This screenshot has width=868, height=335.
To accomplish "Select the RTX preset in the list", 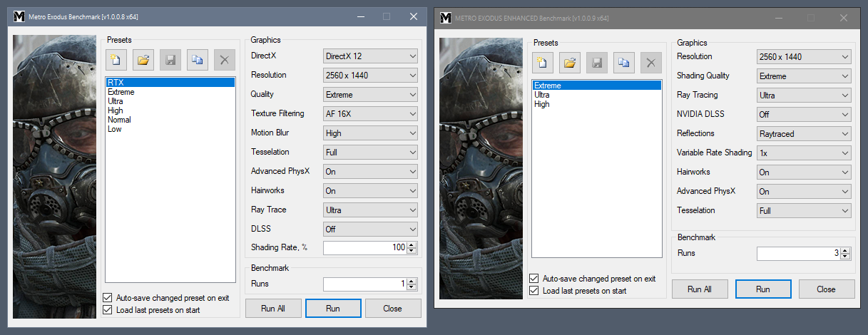I will pos(170,83).
